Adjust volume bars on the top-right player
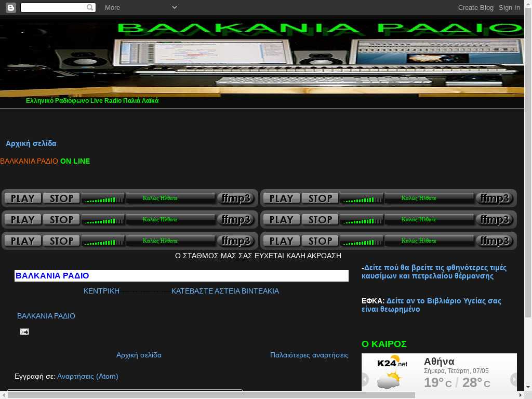The image size is (532, 399). click(x=362, y=198)
